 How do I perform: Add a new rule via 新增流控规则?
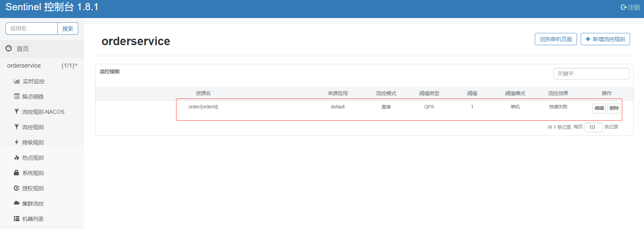tap(605, 39)
